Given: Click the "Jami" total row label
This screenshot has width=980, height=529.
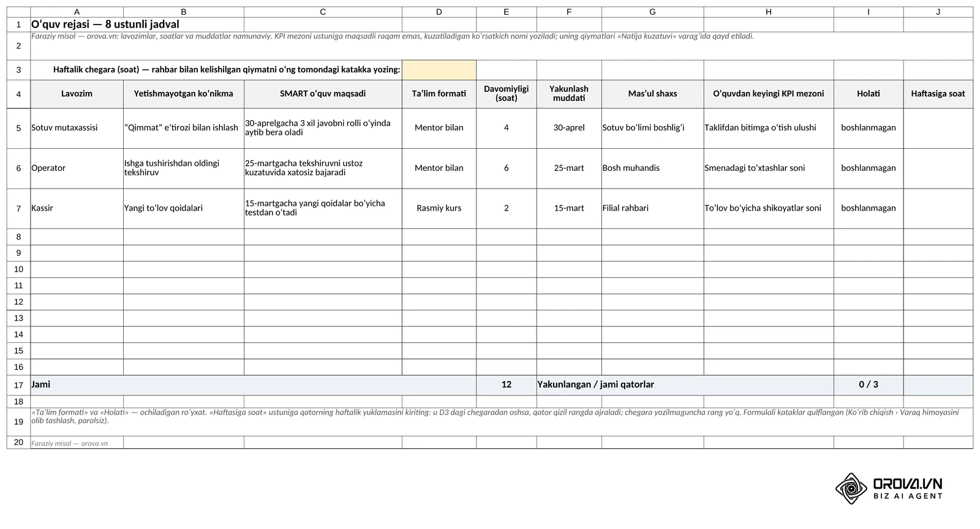Looking at the screenshot, I should 253,385.
